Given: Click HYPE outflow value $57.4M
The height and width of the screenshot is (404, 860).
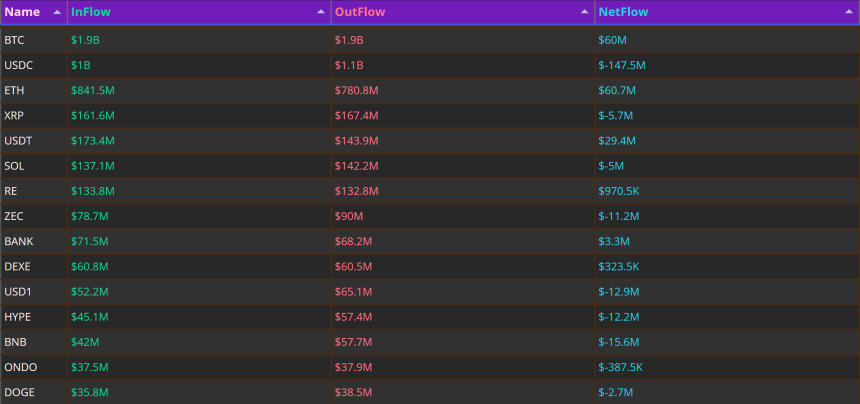Looking at the screenshot, I should tap(353, 317).
